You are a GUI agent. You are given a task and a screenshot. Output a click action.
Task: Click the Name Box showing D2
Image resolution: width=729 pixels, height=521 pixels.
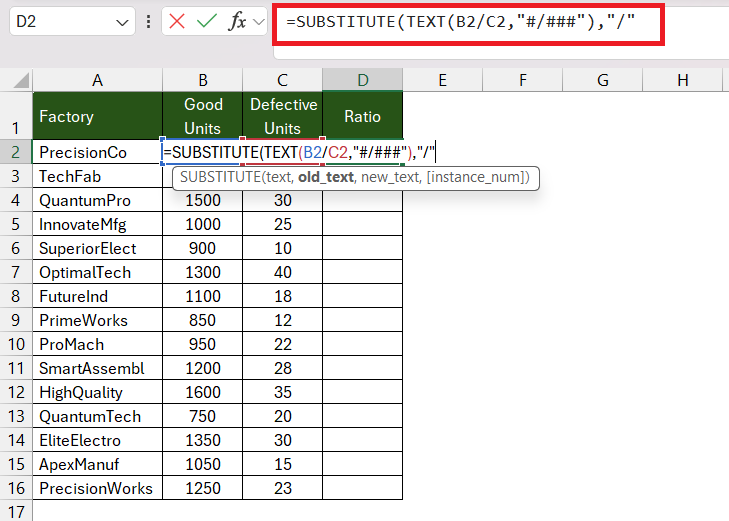72,21
